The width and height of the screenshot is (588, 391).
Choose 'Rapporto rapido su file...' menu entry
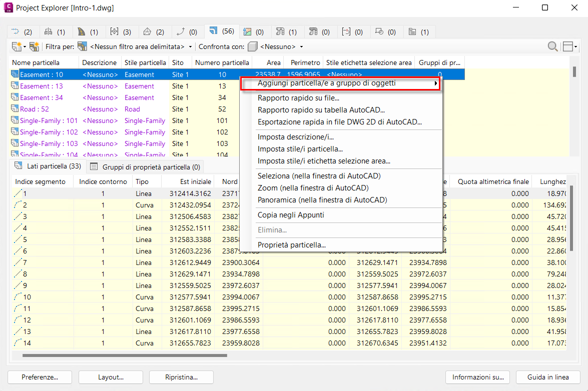298,98
